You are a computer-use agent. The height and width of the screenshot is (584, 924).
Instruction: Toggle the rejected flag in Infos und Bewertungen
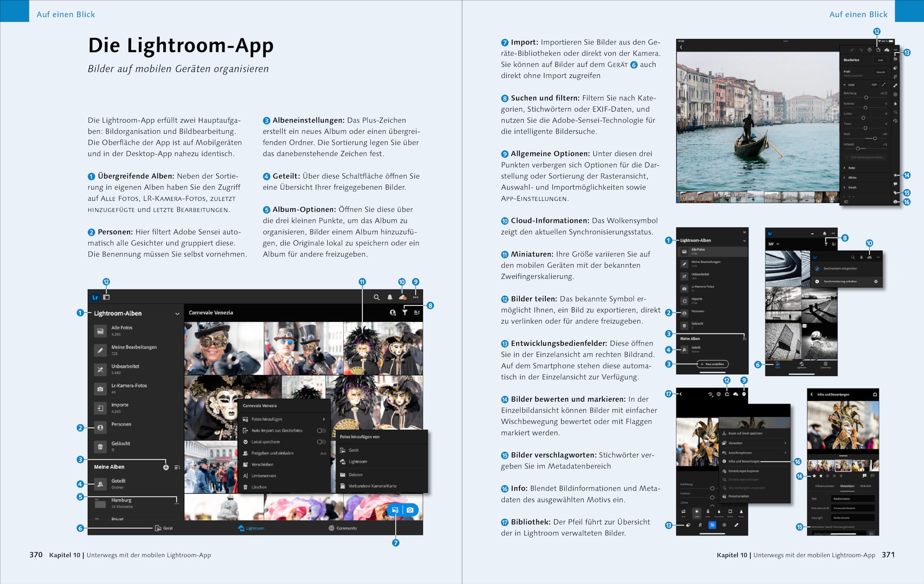(x=873, y=476)
